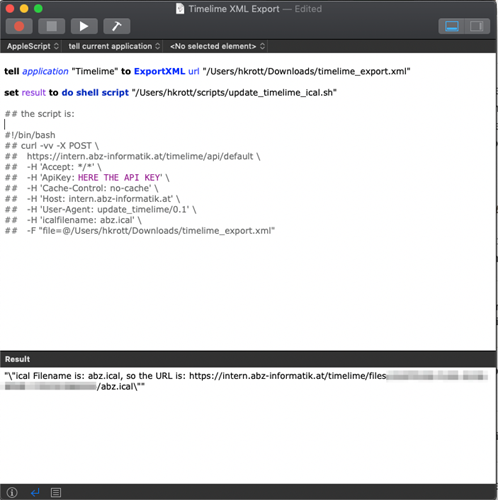Click the '#!/bin/bash' comment line
Viewport: 498px width, 500px height.
click(30, 135)
